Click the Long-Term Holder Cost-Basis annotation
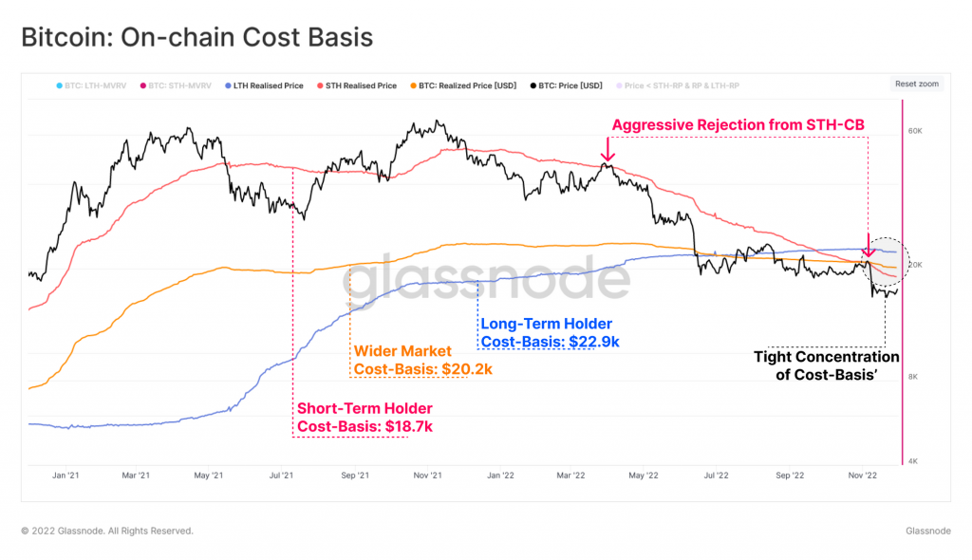Viewport: 972px width, 560px height. pyautogui.click(x=550, y=333)
